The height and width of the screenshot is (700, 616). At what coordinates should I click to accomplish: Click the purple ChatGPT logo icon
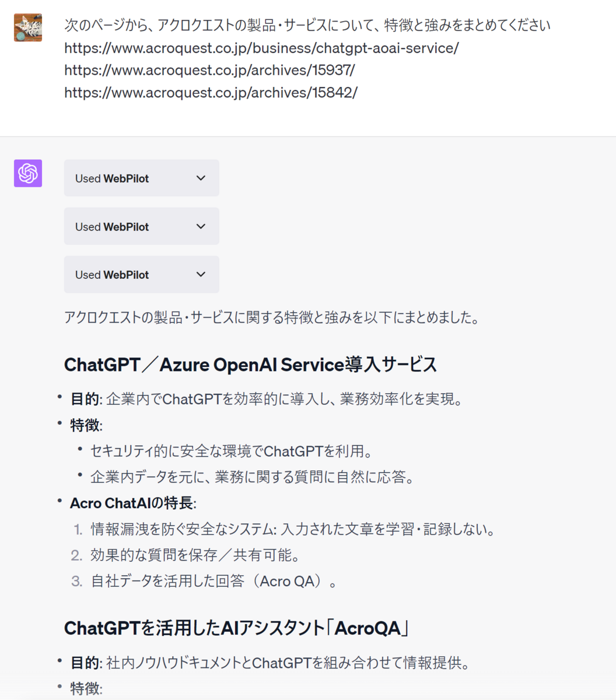point(28,173)
